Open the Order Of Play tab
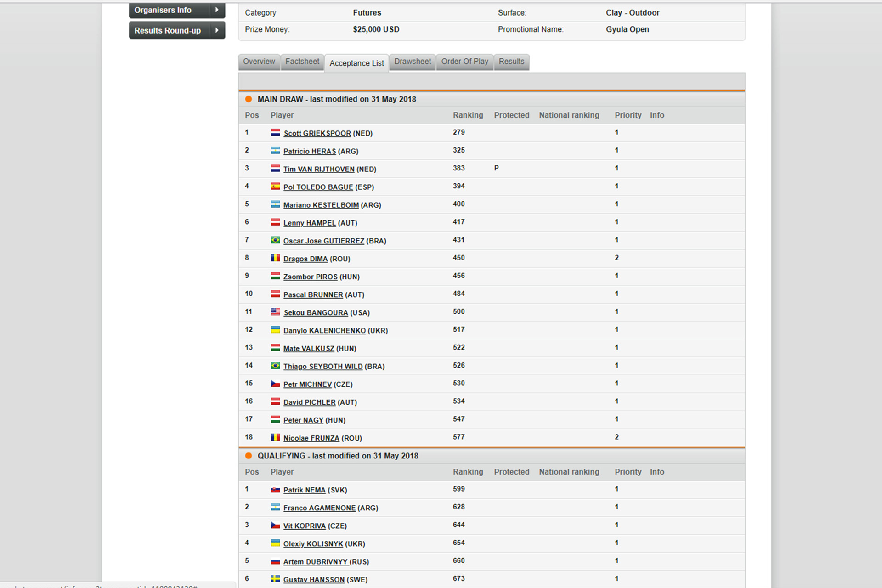The width and height of the screenshot is (882, 588). pyautogui.click(x=464, y=62)
